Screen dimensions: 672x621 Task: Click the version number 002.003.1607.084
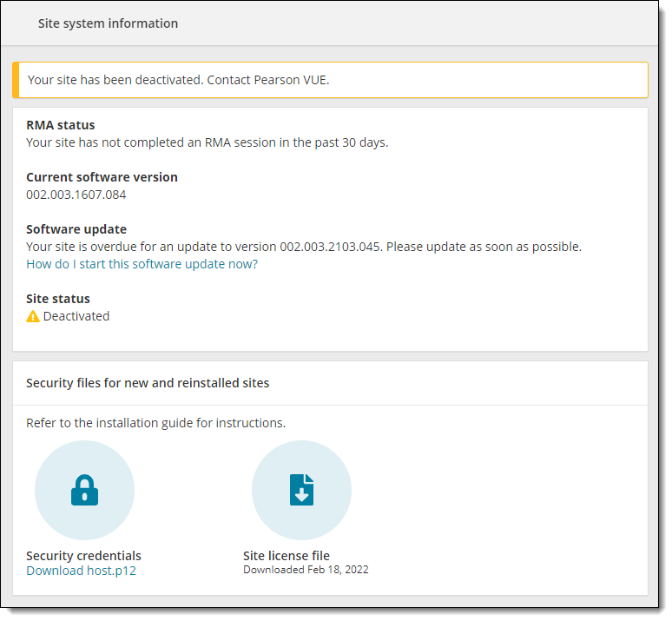pyautogui.click(x=76, y=195)
